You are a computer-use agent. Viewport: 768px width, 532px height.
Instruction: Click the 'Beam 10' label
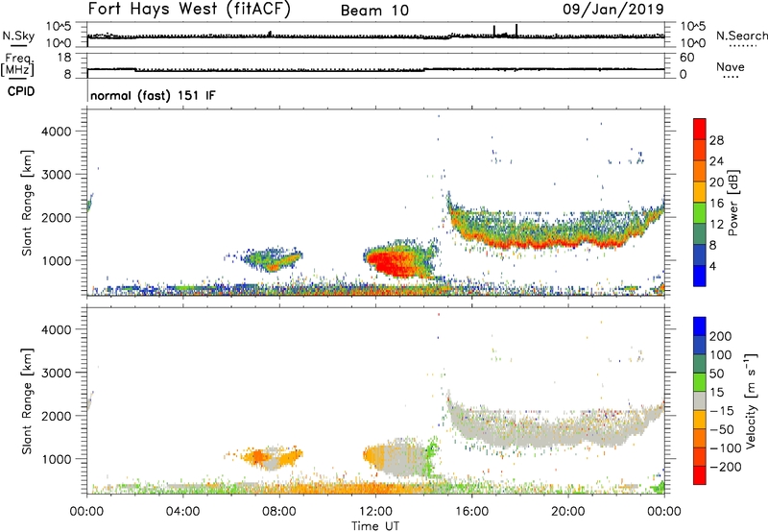click(x=374, y=11)
